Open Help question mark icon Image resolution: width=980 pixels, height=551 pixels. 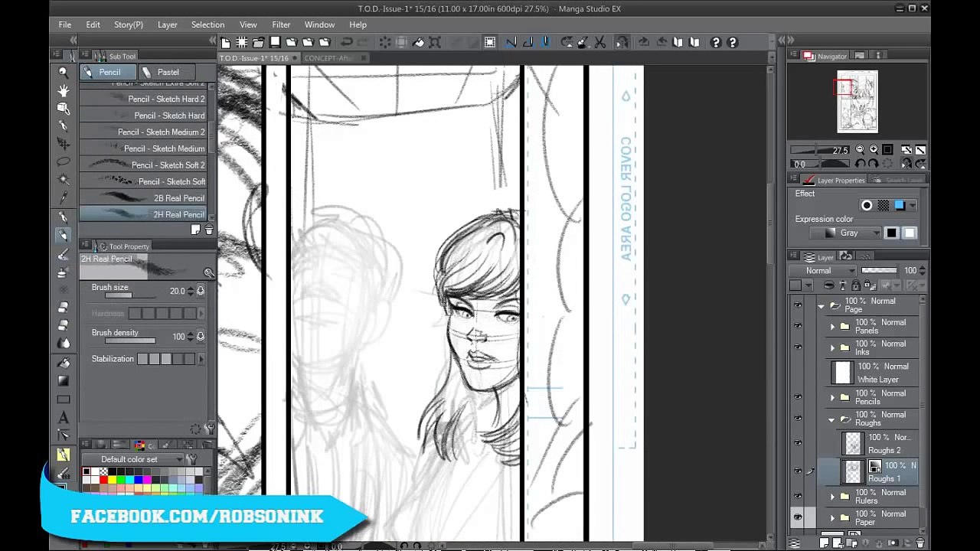tap(716, 43)
